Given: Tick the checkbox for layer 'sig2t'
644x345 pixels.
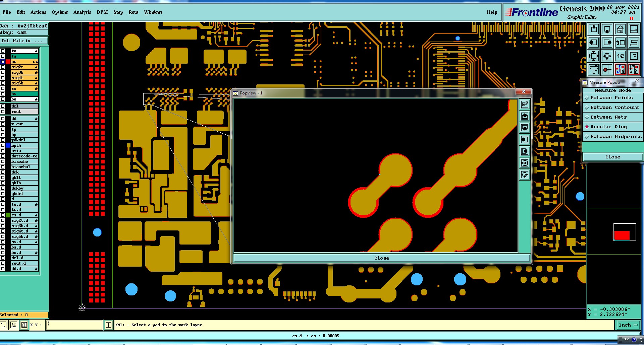Looking at the screenshot, I should (x=3, y=67).
